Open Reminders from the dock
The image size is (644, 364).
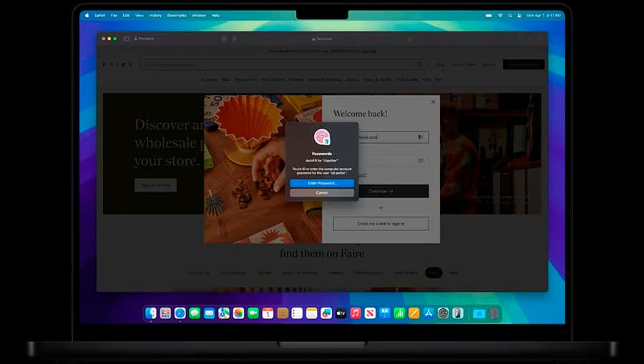point(297,313)
